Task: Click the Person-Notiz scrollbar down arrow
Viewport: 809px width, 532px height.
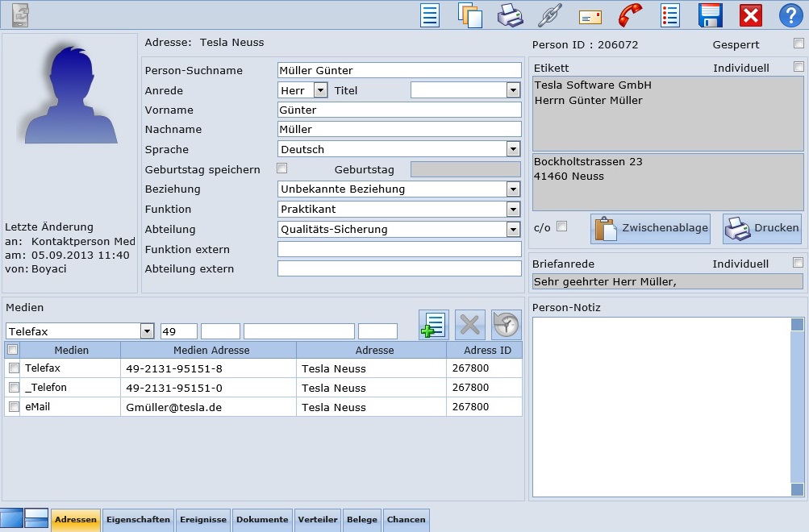Action: [797, 489]
